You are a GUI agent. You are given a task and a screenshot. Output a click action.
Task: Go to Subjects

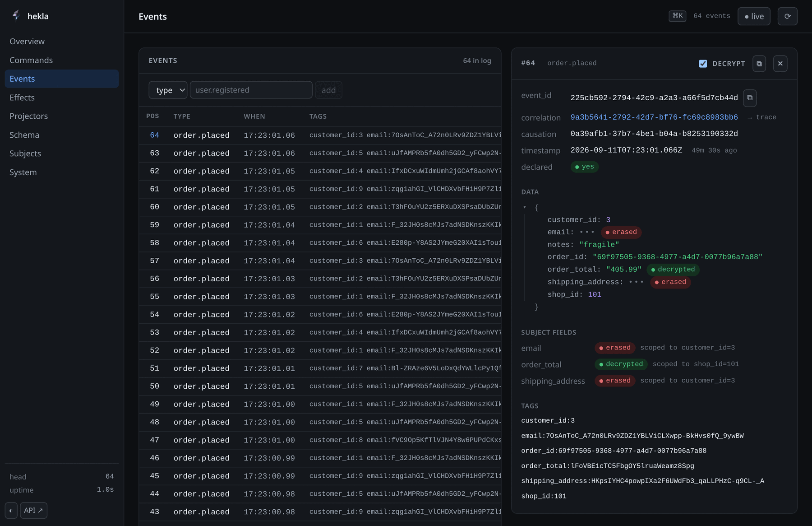coord(62,154)
